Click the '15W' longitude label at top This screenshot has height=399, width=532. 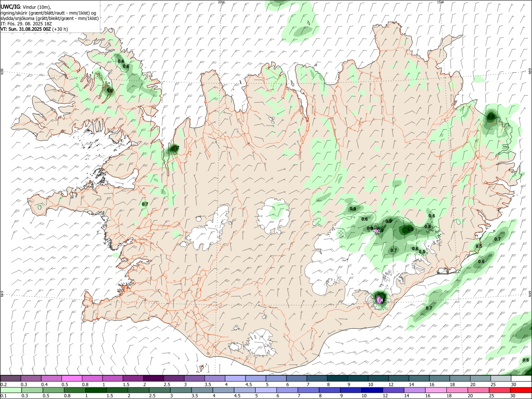tap(441, 2)
